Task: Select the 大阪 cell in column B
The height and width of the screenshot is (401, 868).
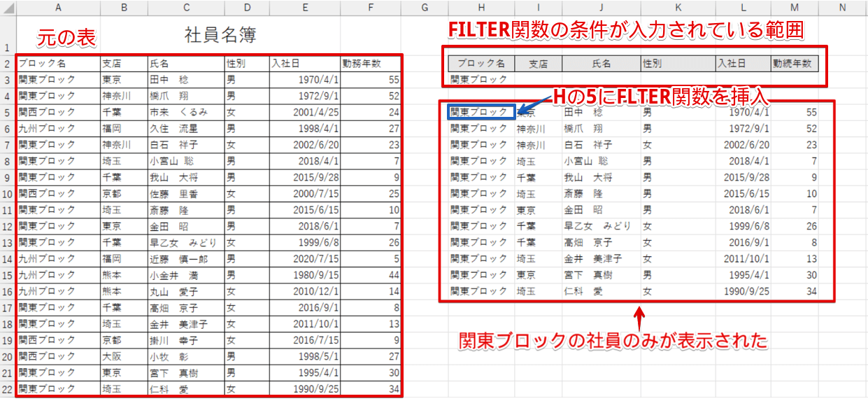Action: tap(124, 357)
